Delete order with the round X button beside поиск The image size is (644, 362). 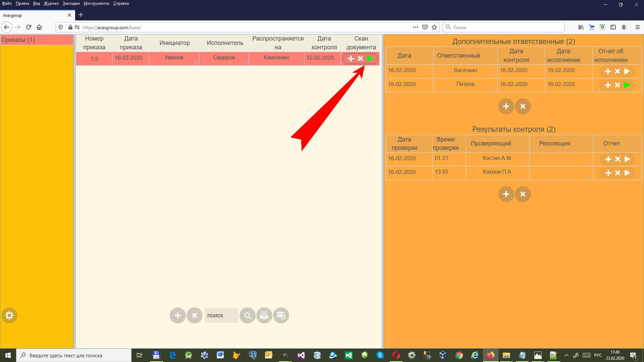(x=195, y=315)
